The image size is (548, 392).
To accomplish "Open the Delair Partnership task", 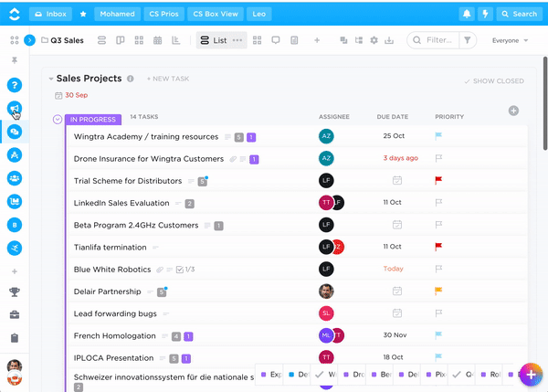I will [x=107, y=291].
